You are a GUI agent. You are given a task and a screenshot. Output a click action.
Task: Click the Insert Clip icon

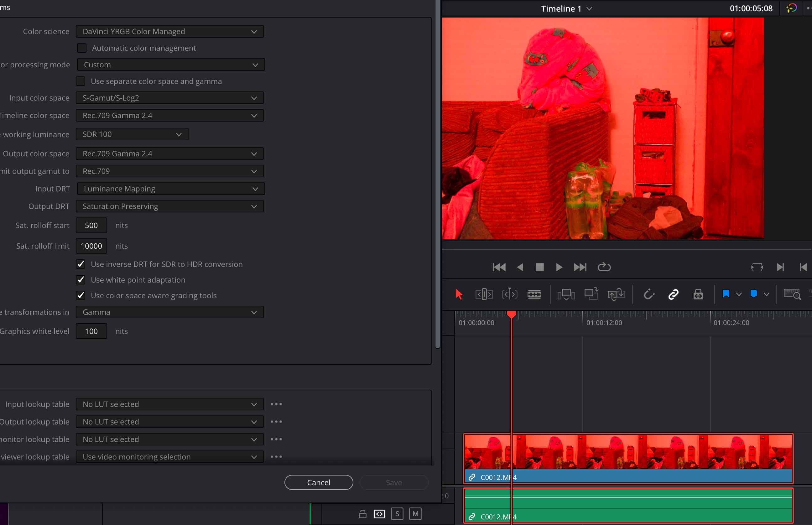pos(566,294)
